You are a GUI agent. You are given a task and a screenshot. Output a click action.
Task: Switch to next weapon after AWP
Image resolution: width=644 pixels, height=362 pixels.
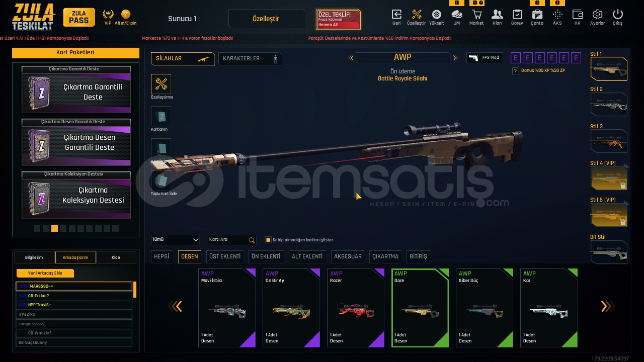(x=455, y=58)
